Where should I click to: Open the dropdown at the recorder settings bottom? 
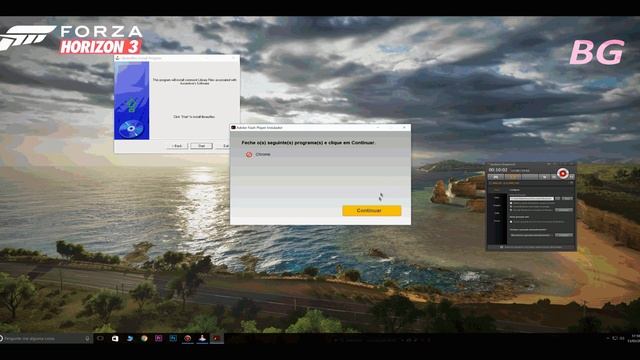point(530,235)
